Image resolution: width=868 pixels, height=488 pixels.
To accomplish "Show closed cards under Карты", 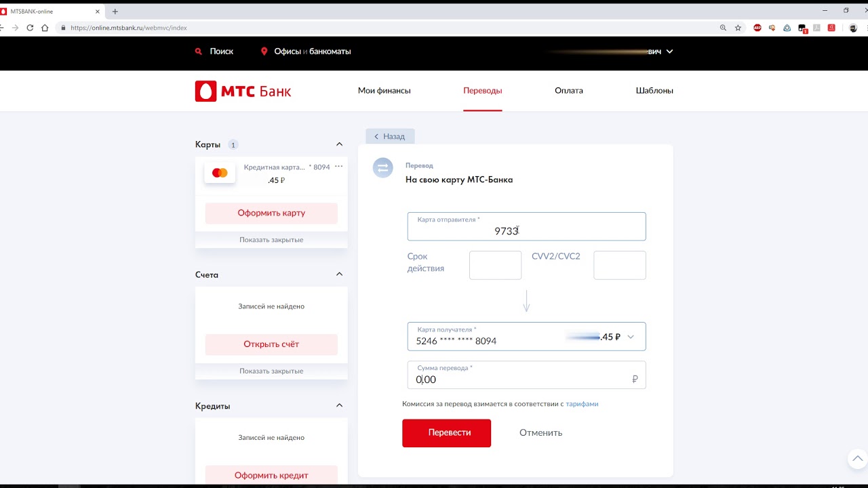I will [271, 240].
